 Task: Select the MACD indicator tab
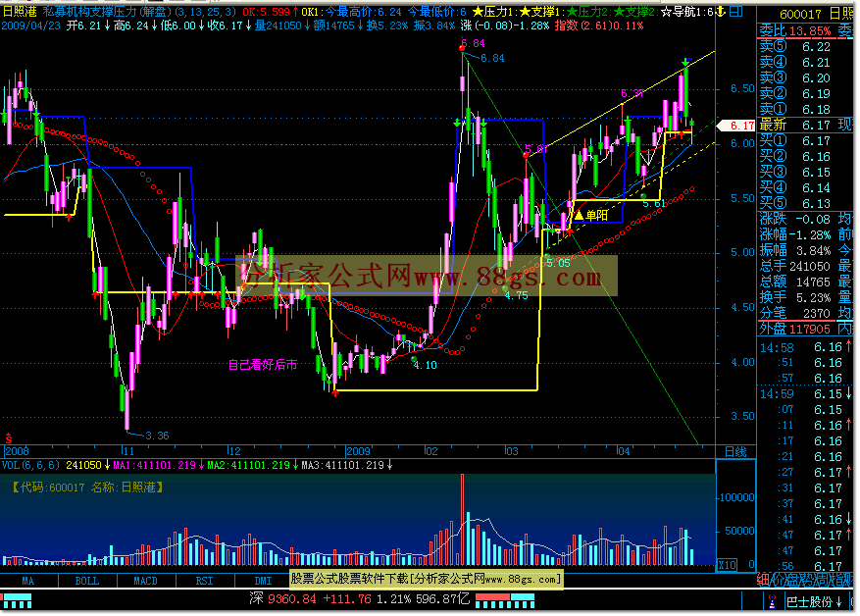point(146,581)
